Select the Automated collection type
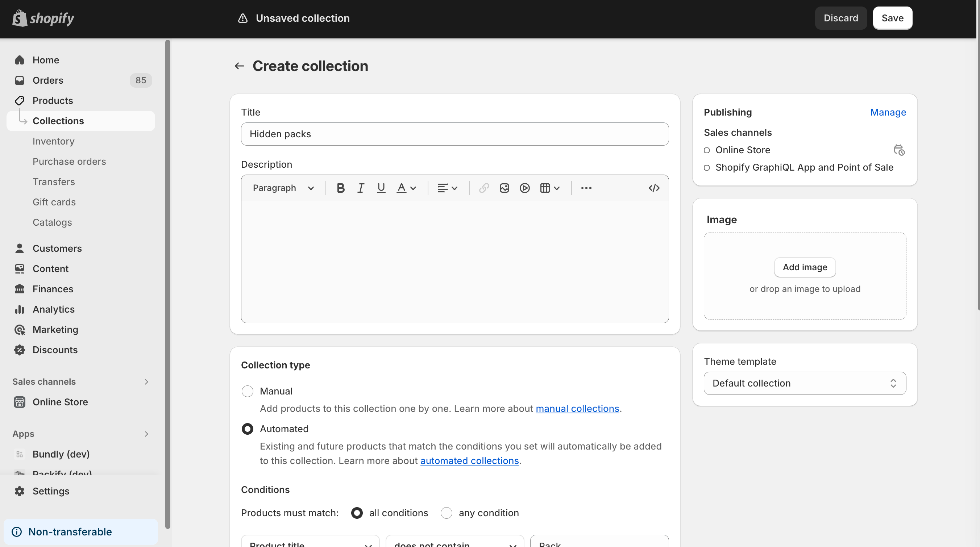 247,429
